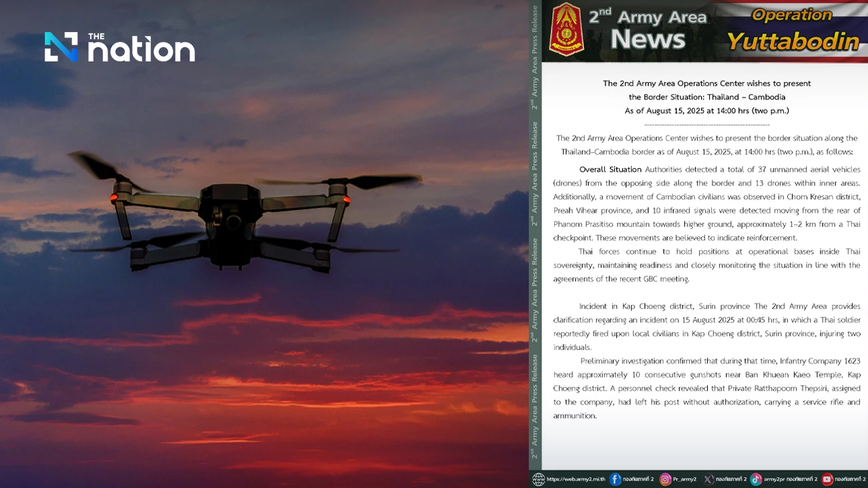Screen dimensions: 868x488
Task: Click the YouTube icon in footer
Action: [827, 479]
